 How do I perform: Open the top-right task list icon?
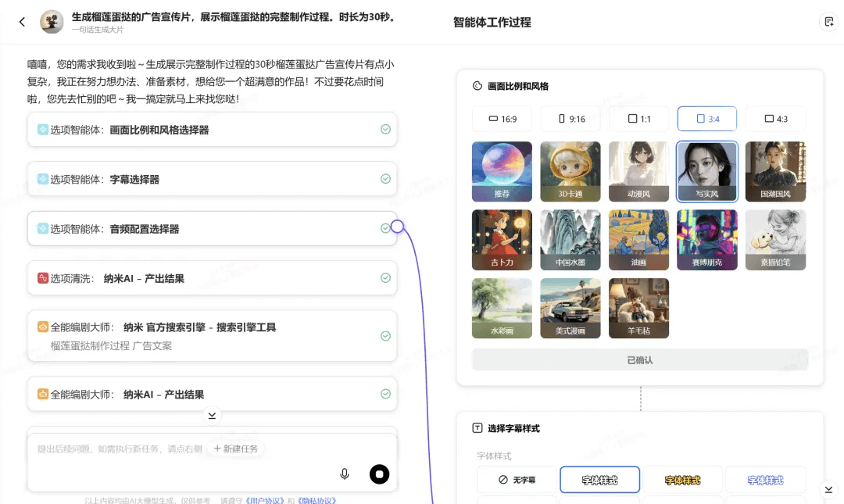click(828, 22)
